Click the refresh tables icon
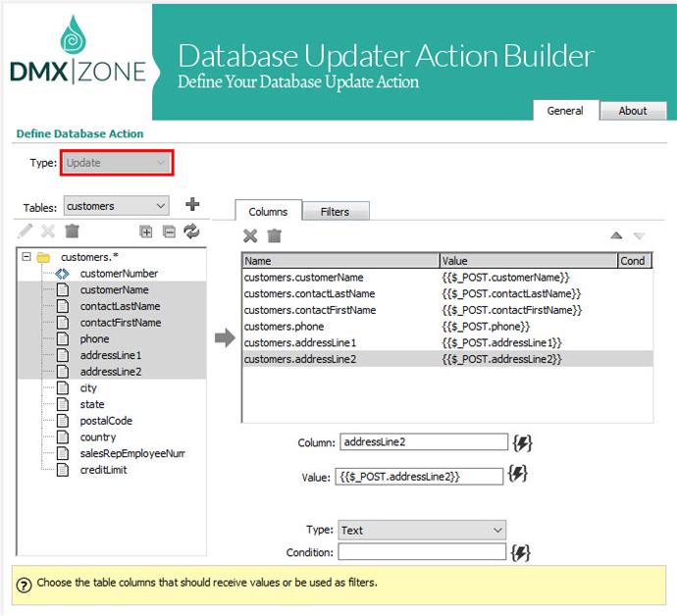 [191, 231]
